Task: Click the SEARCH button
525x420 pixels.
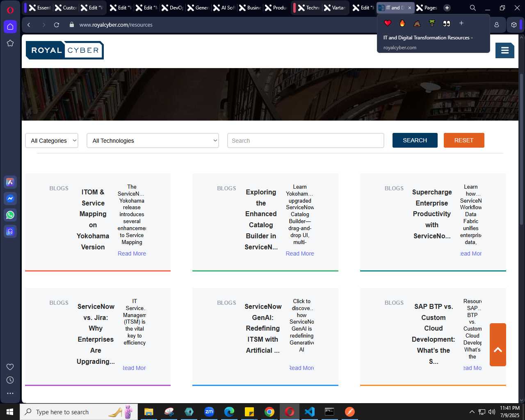Action: click(x=415, y=140)
